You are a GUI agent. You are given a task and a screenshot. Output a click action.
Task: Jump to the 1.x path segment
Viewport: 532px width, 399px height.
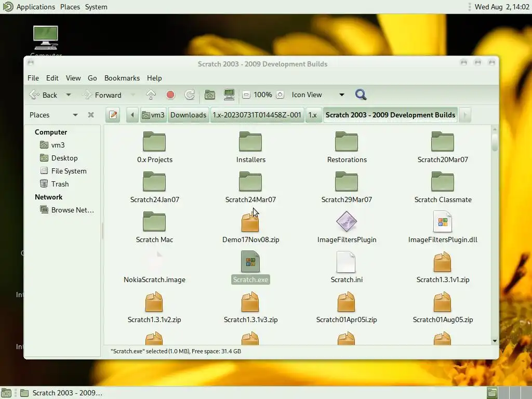(x=312, y=115)
